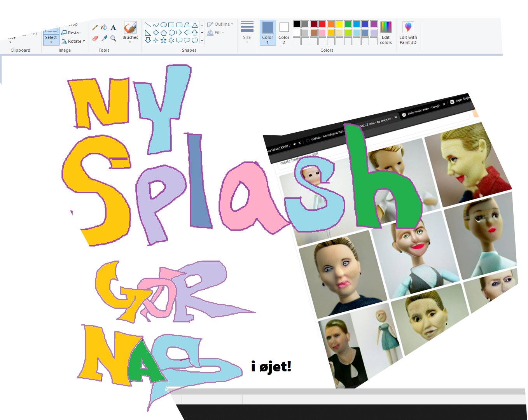Pick the red color swatch
Image resolution: width=528 pixels, height=420 pixels.
(322, 24)
